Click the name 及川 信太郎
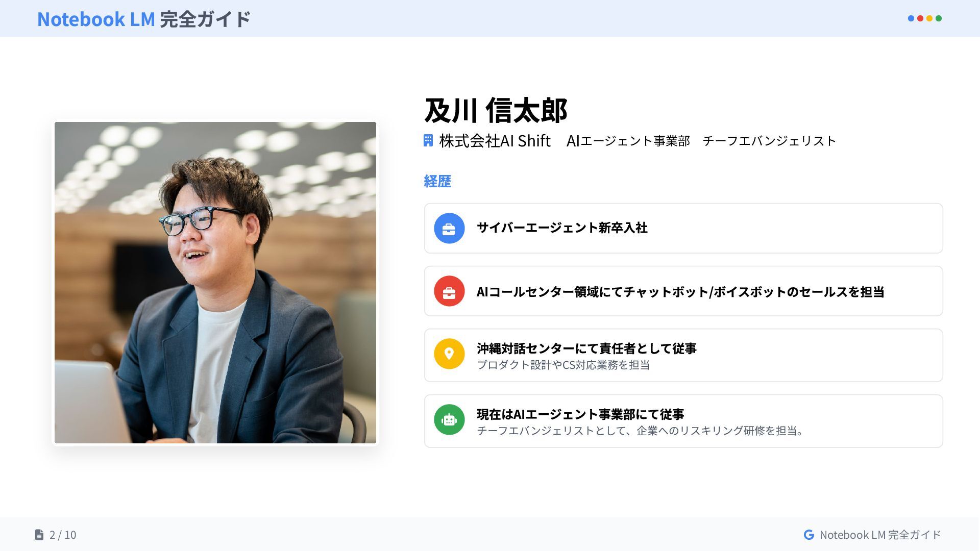The width and height of the screenshot is (980, 551). point(496,110)
